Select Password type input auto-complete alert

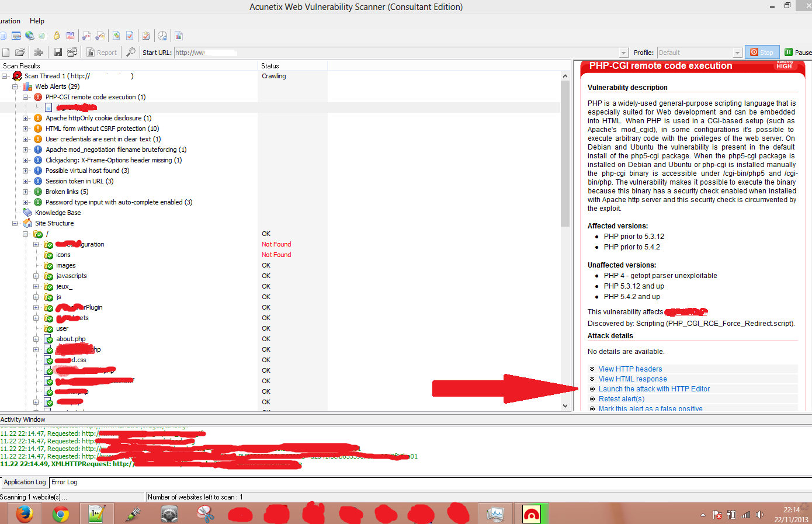click(119, 202)
